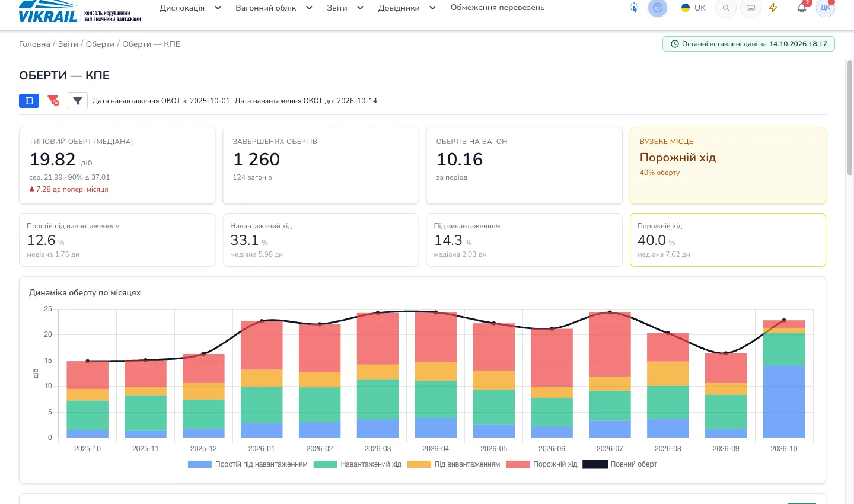Open the ДК user avatar menu

click(x=825, y=8)
